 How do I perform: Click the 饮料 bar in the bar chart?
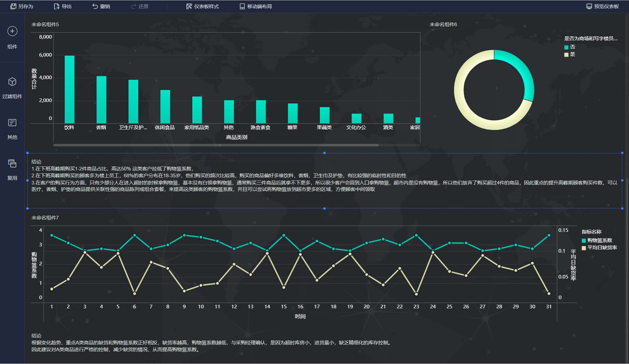69,89
